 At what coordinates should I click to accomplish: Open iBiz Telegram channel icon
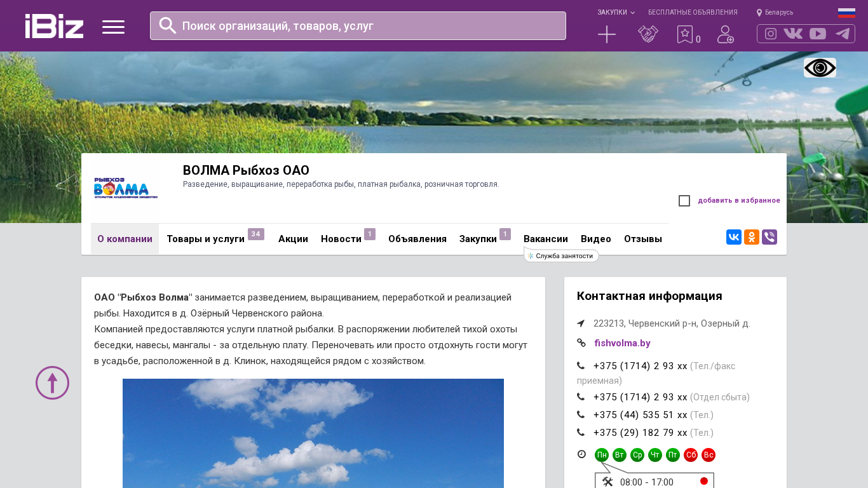click(x=843, y=34)
